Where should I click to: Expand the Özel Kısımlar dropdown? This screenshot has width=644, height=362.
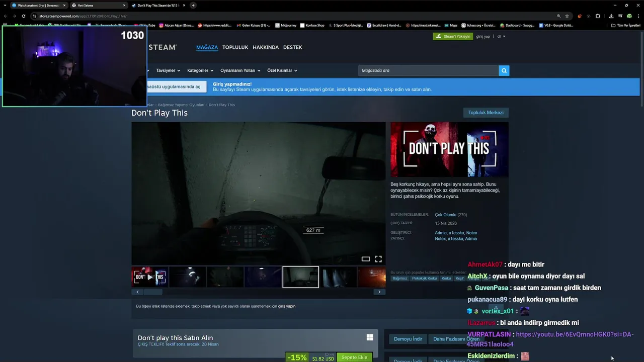[282, 70]
